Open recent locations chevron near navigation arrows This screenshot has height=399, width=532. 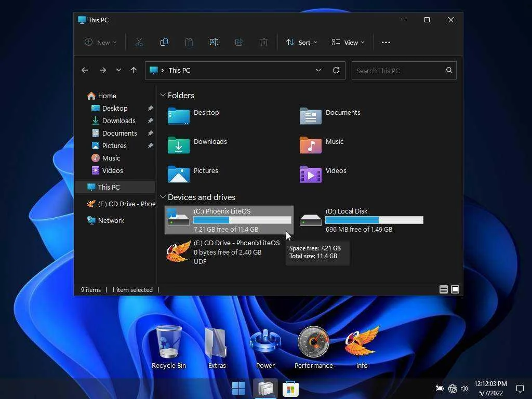coord(118,70)
